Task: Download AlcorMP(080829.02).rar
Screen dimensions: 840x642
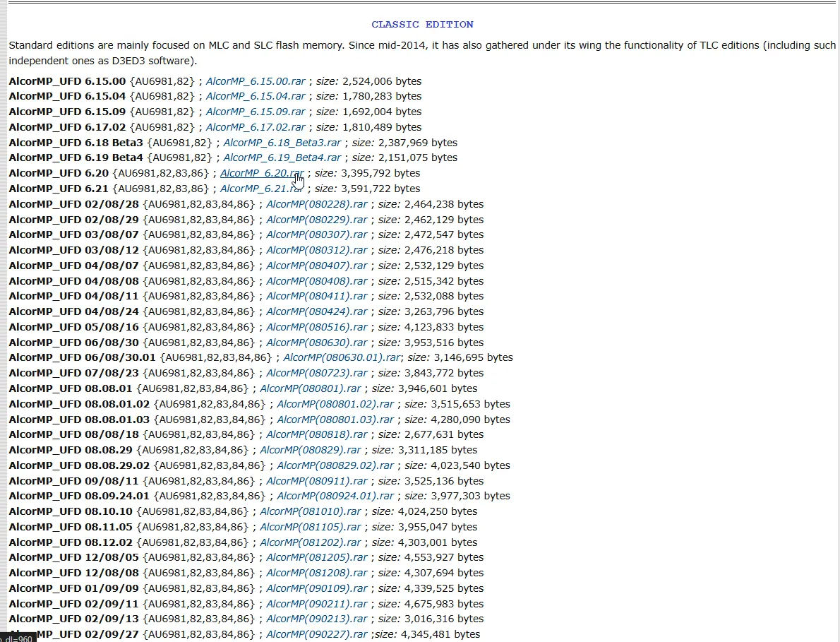Action: coord(335,466)
